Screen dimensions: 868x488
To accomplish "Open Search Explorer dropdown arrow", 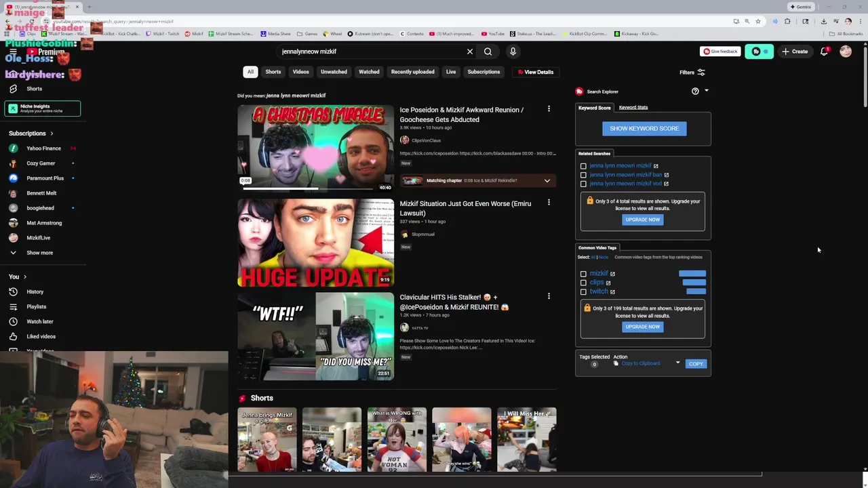I will tap(706, 91).
